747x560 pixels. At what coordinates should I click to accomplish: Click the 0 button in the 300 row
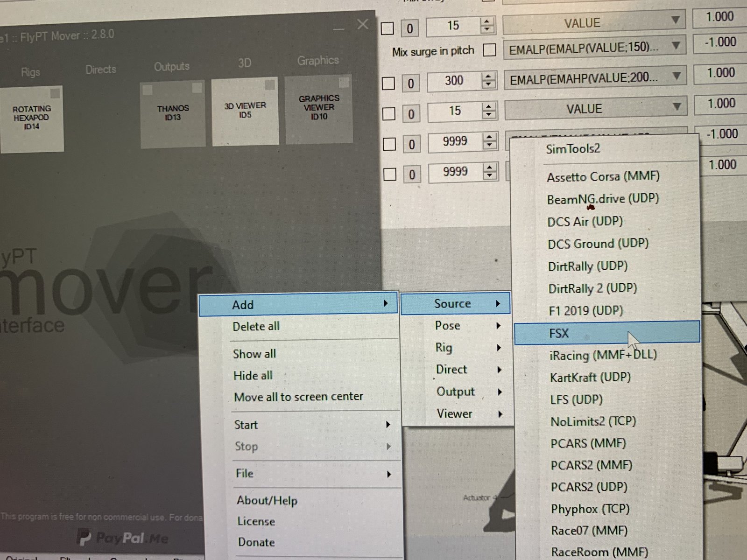411,84
